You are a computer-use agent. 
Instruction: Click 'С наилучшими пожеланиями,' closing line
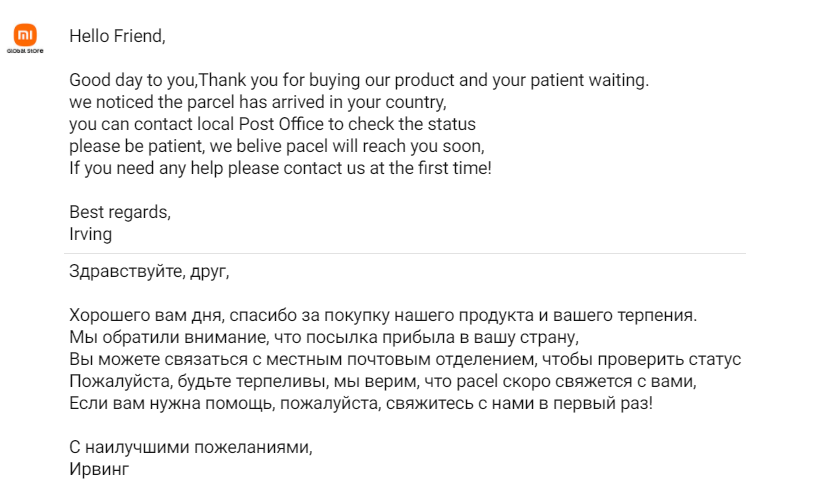(x=191, y=448)
